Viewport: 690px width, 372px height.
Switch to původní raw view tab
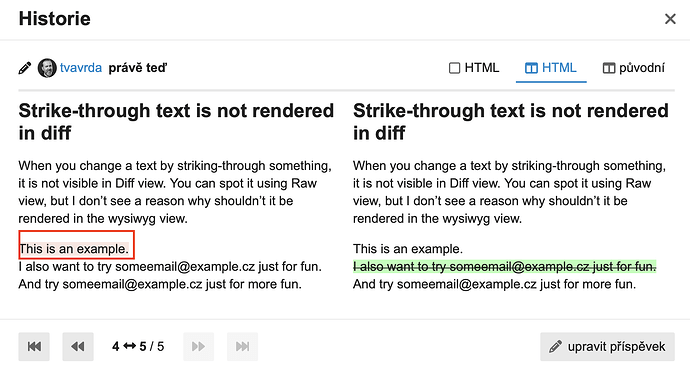pos(634,68)
